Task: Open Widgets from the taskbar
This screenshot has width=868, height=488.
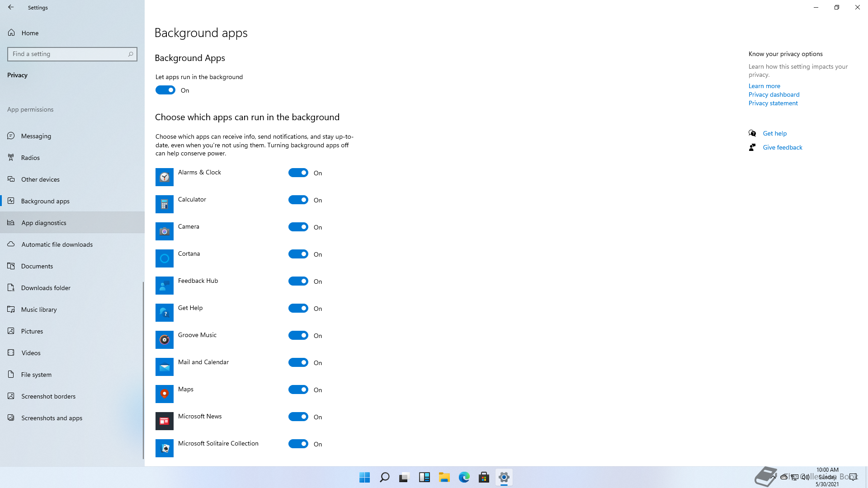Action: pos(425,477)
